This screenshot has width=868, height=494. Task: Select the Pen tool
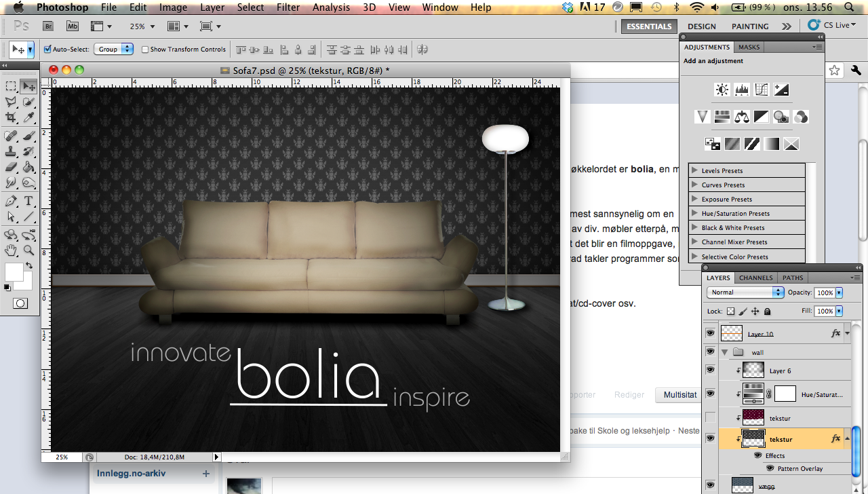tap(12, 201)
